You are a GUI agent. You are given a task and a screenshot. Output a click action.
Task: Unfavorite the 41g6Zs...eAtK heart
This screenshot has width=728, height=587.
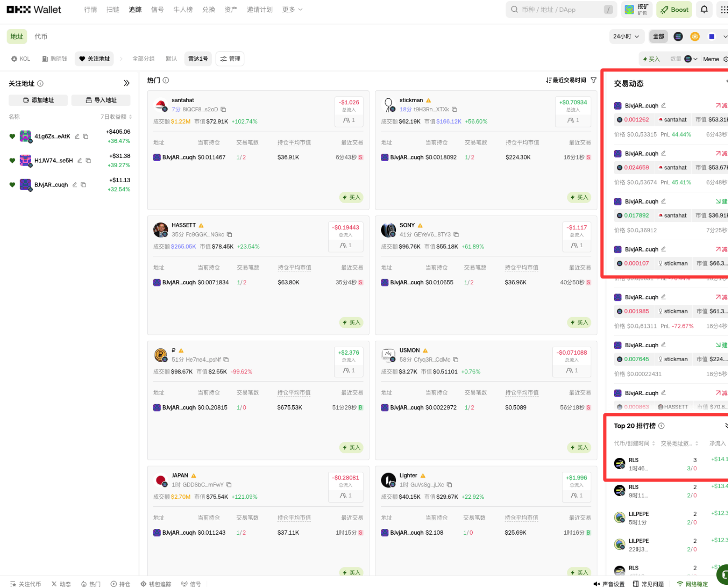pyautogui.click(x=12, y=136)
